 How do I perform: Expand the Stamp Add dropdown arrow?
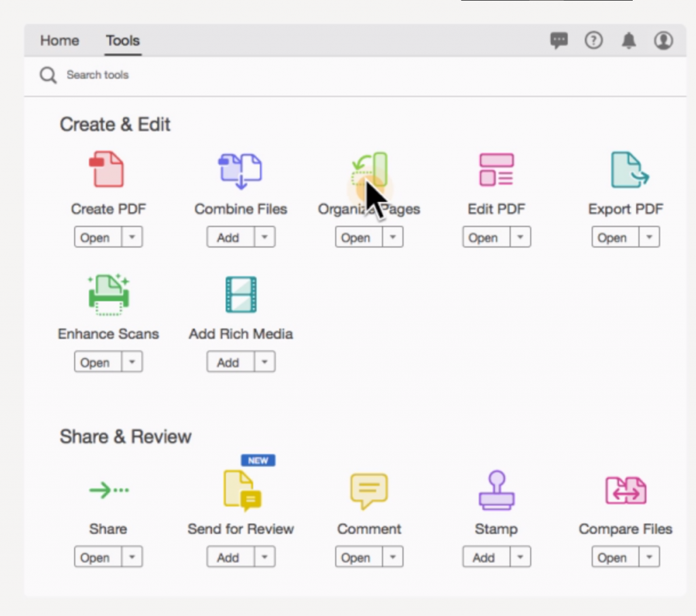coord(520,557)
